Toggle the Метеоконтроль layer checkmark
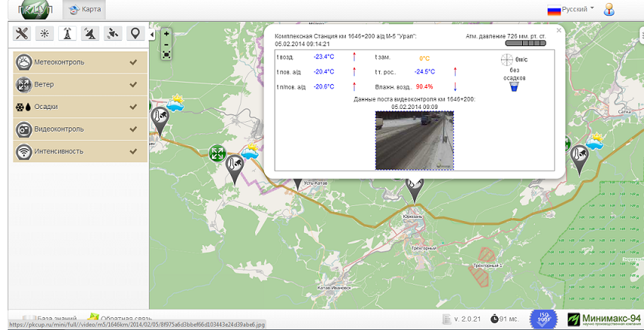 (x=133, y=62)
